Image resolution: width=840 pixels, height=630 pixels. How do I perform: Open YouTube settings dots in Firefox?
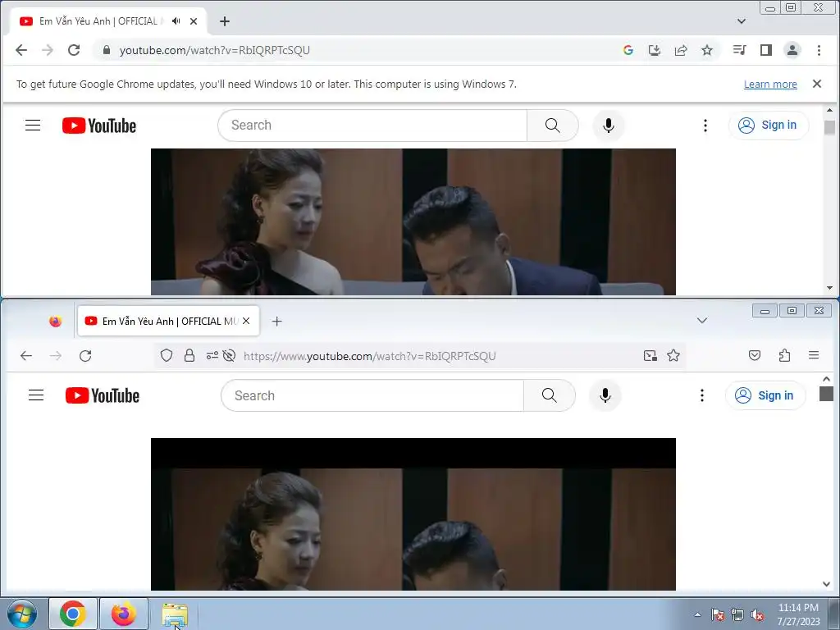(x=702, y=395)
